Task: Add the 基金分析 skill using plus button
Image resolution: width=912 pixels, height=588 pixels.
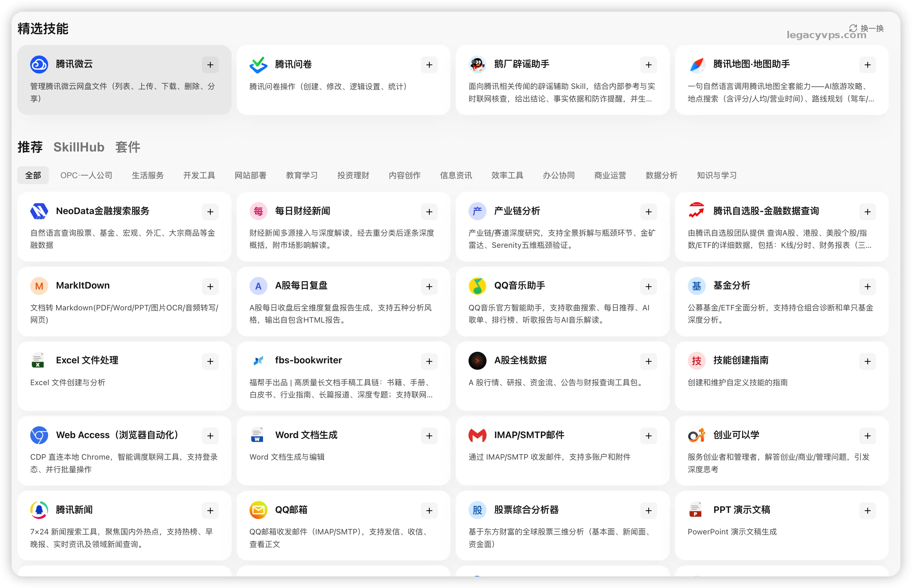Action: 867,287
